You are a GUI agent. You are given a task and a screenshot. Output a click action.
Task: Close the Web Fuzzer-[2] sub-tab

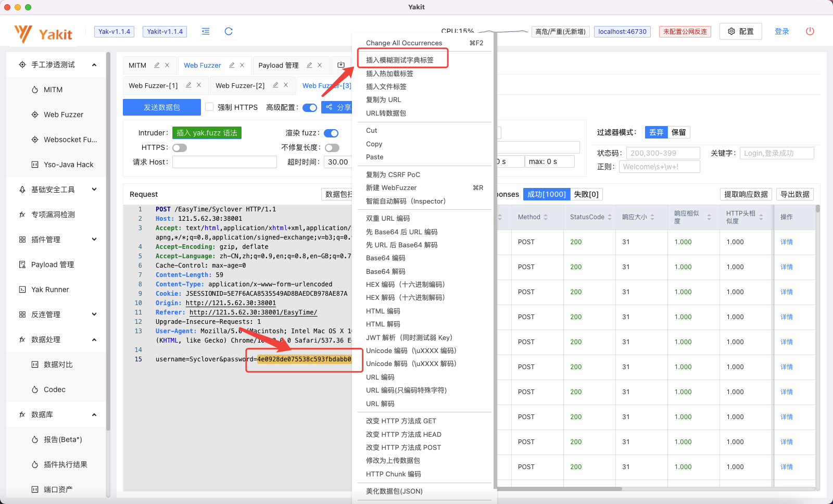[x=286, y=85]
